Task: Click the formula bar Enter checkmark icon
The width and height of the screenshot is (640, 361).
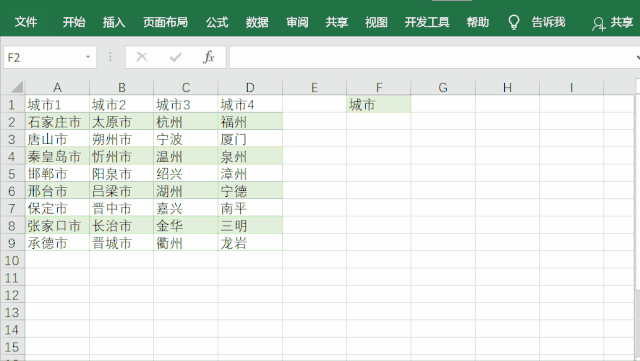Action: click(x=176, y=57)
